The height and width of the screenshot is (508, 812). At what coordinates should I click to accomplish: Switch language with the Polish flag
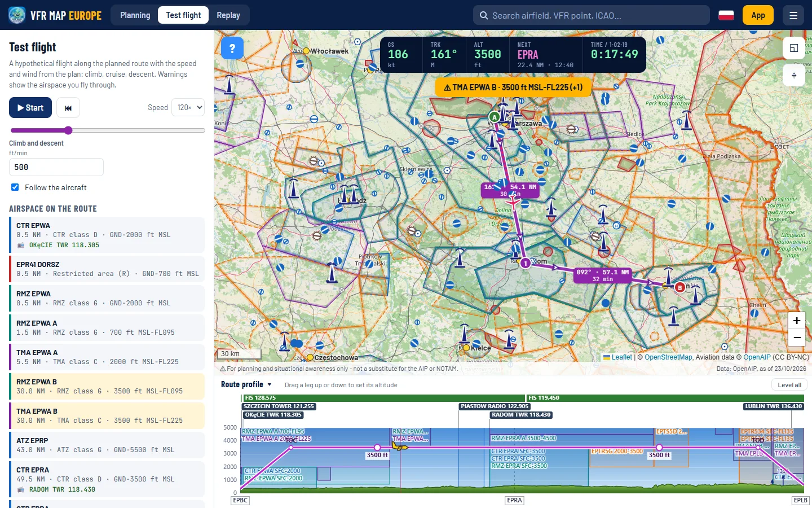726,15
